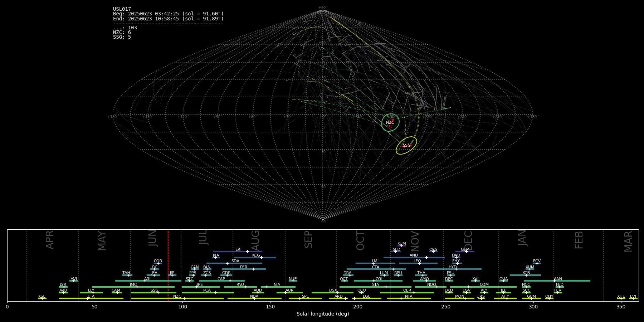Click the 200 tick on solar longitude axis
The image size is (644, 322).
pos(358,307)
